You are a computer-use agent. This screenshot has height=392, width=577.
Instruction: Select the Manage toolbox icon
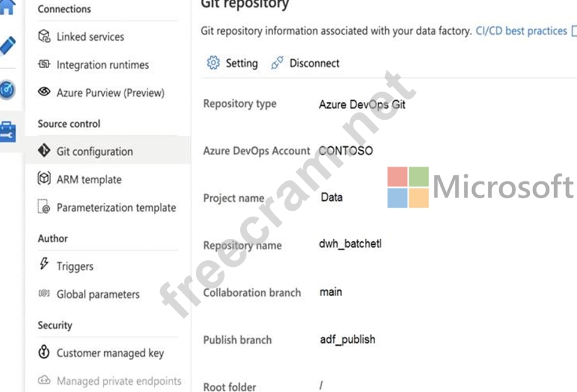coord(7,132)
